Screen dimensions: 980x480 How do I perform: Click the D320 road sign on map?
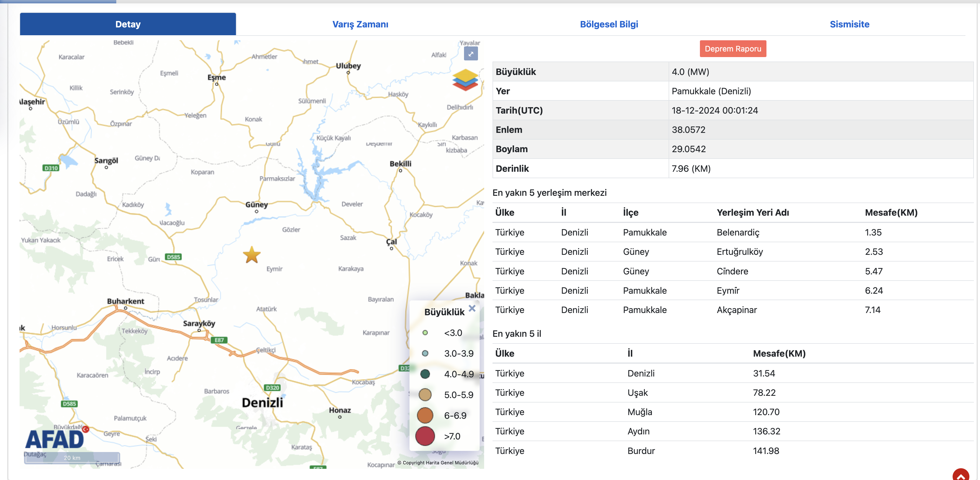(x=272, y=387)
